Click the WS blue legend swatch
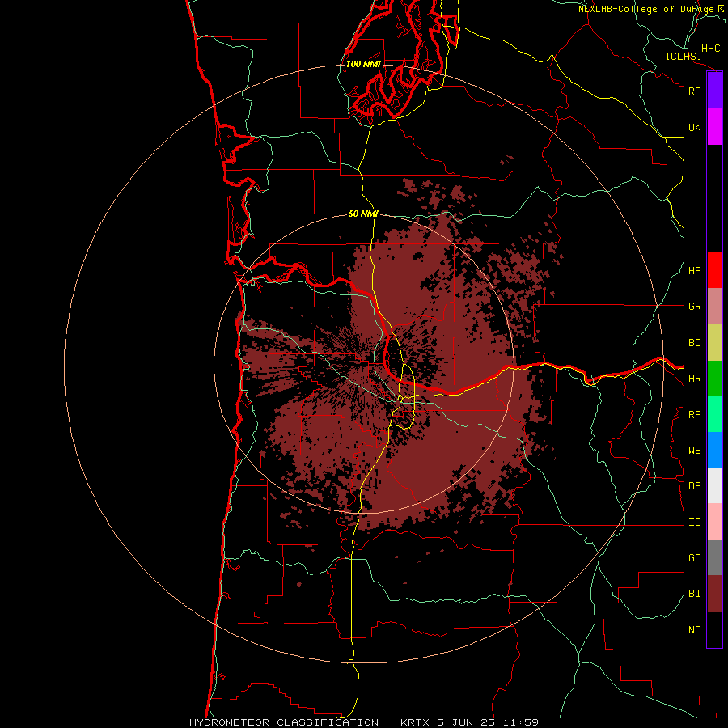This screenshot has width=728, height=728. [x=714, y=450]
